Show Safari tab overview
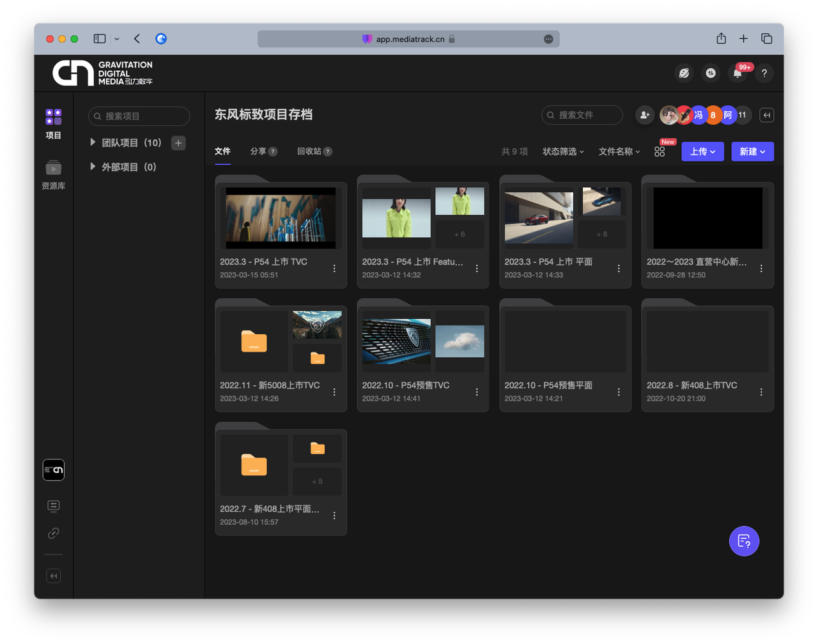 click(767, 39)
